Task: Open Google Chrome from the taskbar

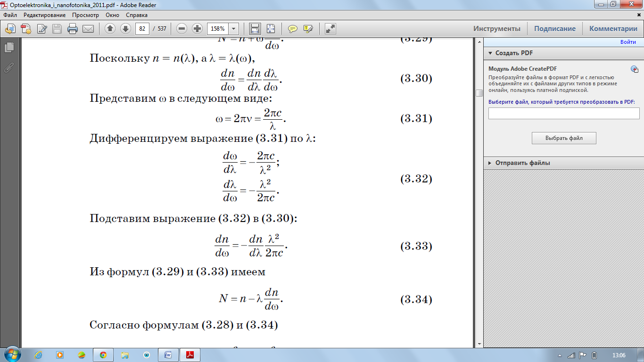Action: pyautogui.click(x=103, y=355)
